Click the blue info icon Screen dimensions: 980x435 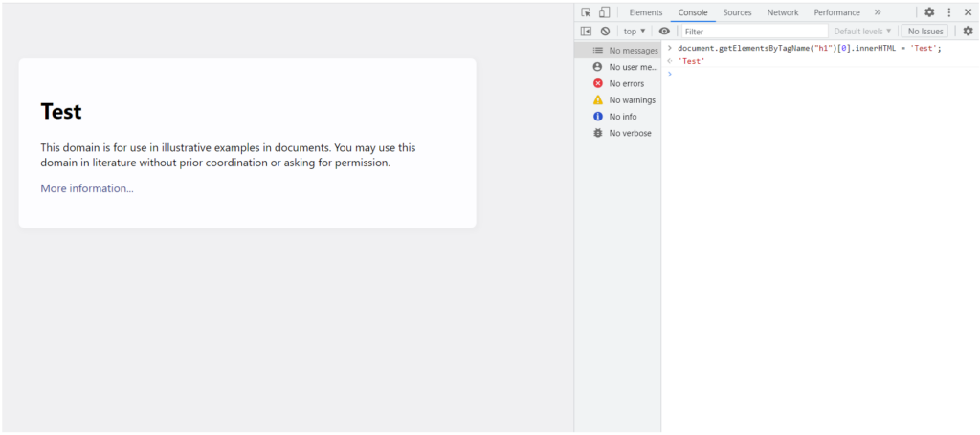tap(597, 116)
